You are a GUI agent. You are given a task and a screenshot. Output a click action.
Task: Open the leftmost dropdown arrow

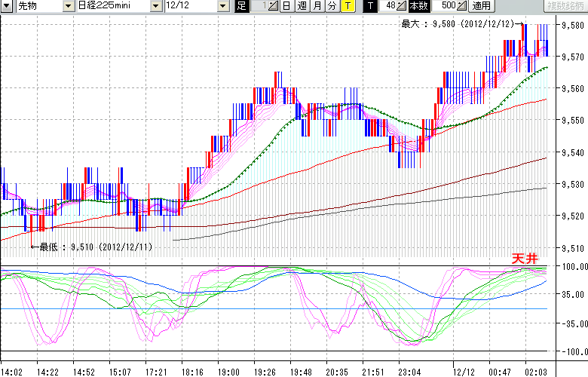coord(7,6)
